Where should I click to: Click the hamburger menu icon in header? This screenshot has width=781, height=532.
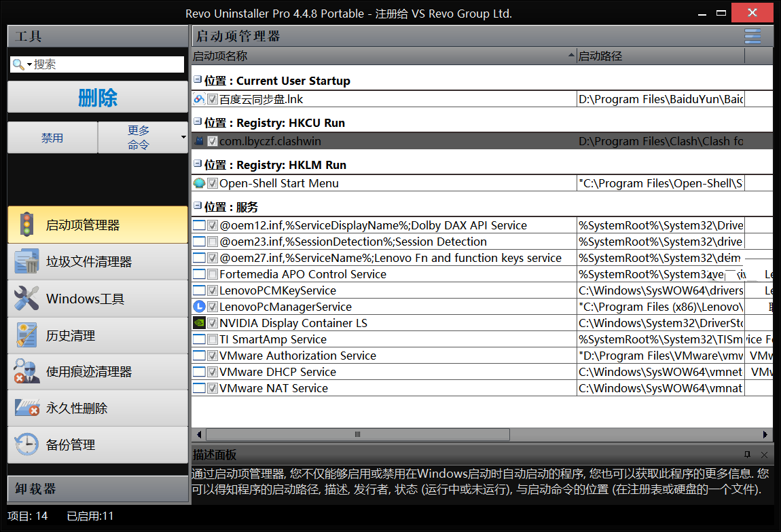pyautogui.click(x=752, y=36)
